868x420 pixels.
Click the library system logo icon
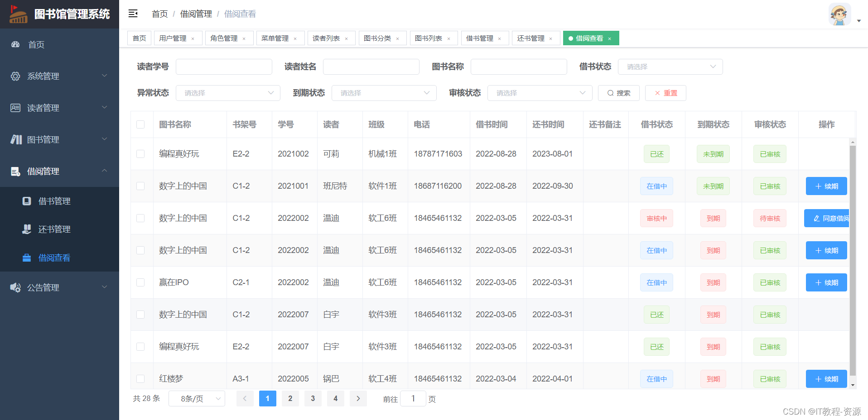pyautogui.click(x=19, y=14)
